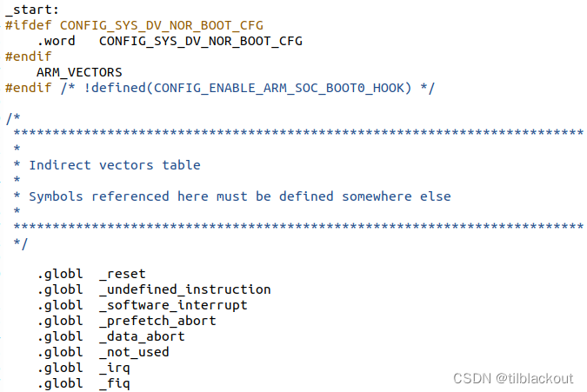This screenshot has height=392, width=587.
Task: Click the _prefetch_abort symbol
Action: [157, 322]
